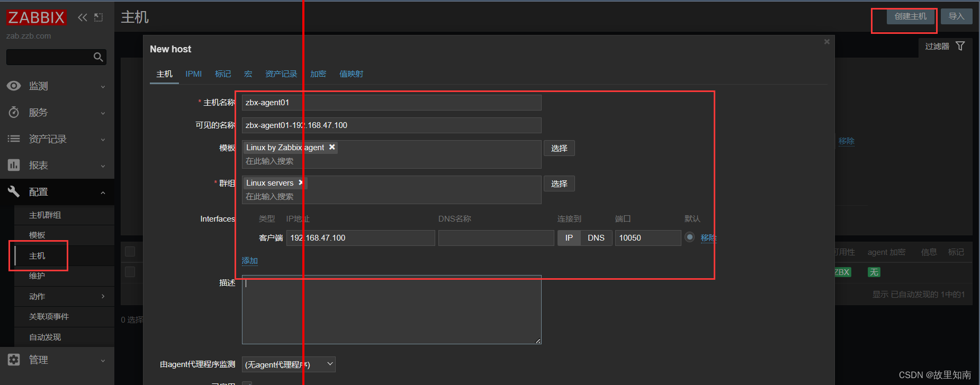The image size is (980, 385).
Task: Click the 描述 text area
Action: point(392,310)
